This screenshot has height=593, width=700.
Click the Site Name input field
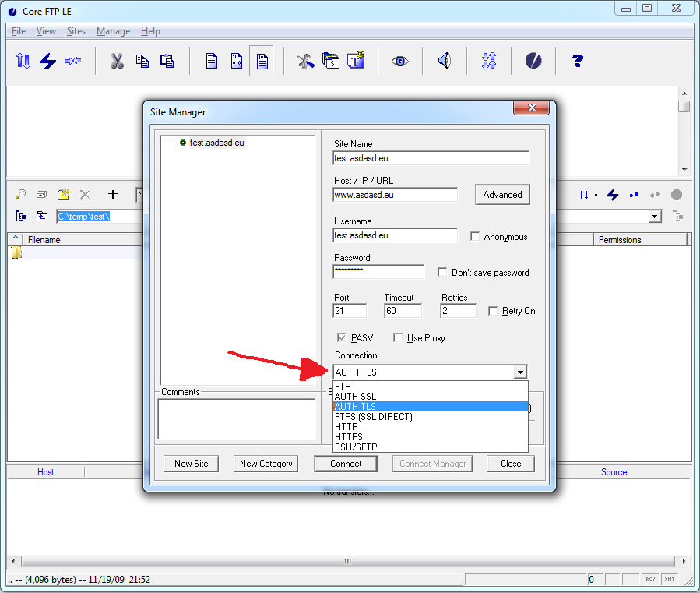(x=431, y=158)
